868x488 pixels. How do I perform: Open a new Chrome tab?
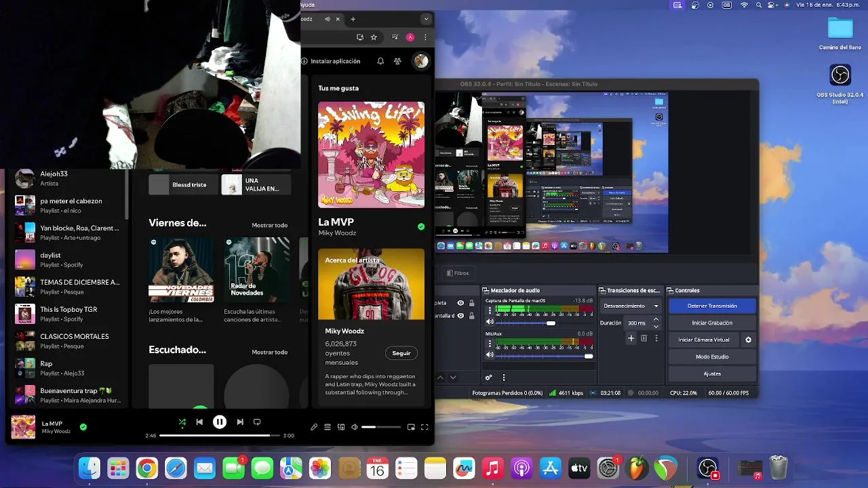[x=353, y=19]
